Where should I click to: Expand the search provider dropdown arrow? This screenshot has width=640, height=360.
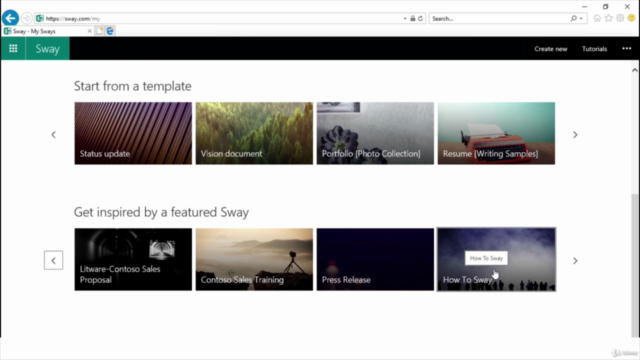click(x=581, y=19)
